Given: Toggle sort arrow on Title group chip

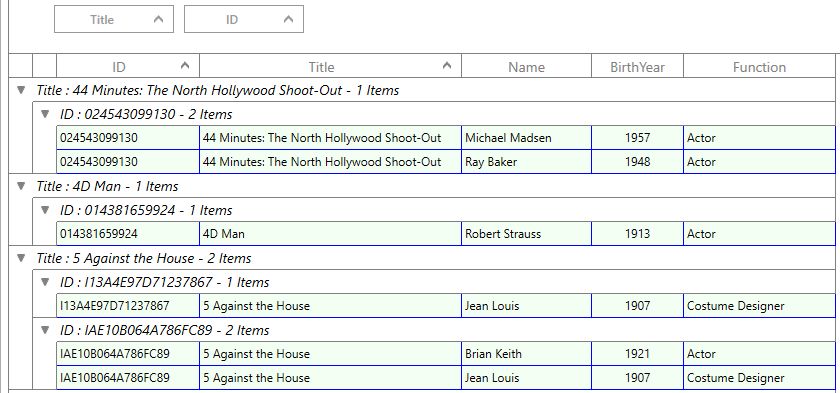Looking at the screenshot, I should (x=158, y=19).
